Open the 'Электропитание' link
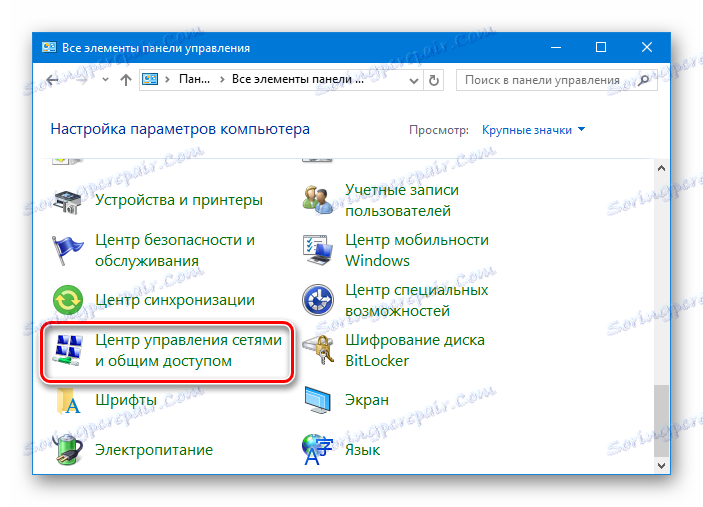 [154, 450]
